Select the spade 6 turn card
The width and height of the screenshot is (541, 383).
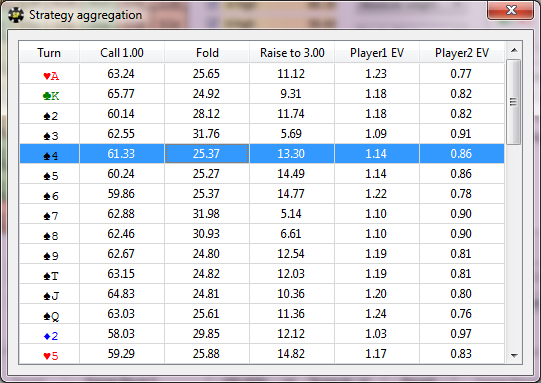tap(51, 196)
